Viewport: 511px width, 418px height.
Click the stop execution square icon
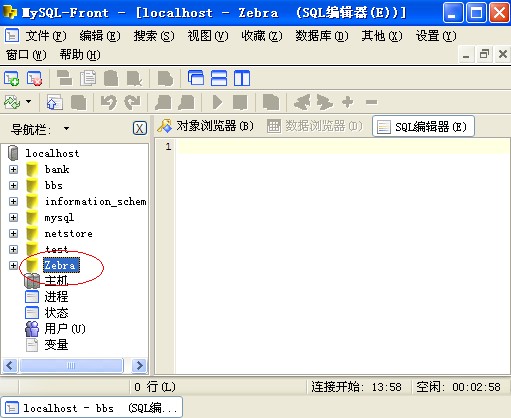(x=240, y=102)
